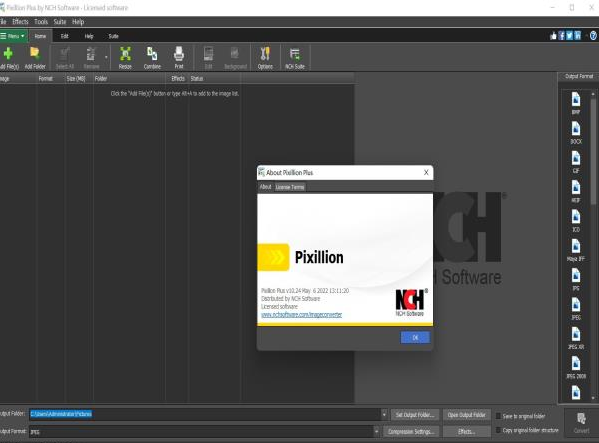Viewport: 599px width, 443px height.
Task: Click the LinkedIn share icon
Action: 578,36
